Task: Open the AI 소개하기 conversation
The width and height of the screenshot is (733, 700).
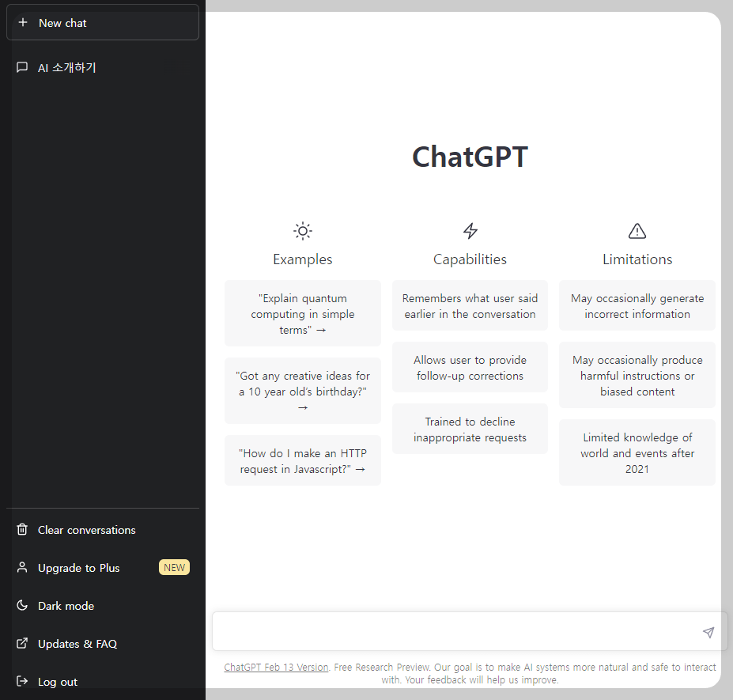Action: 103,68
